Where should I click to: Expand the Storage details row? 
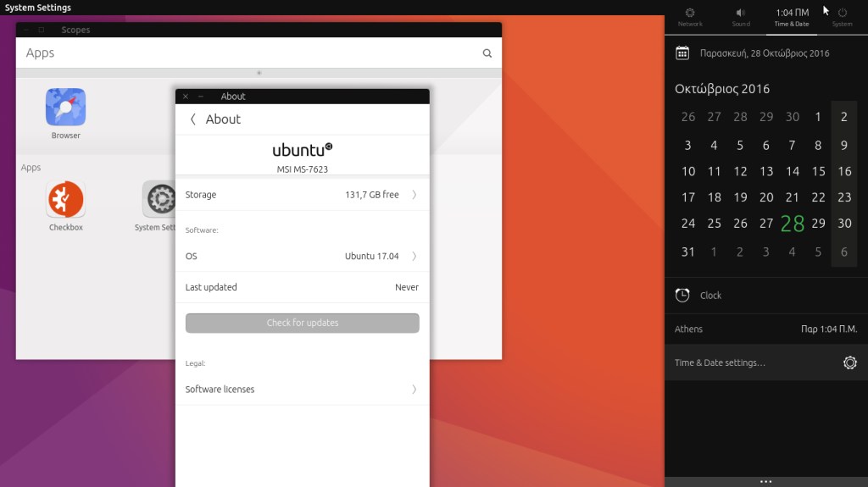[x=302, y=195]
